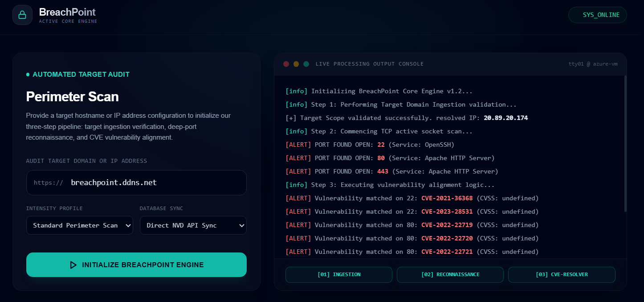Click CVE-2023-28531 in console

[x=447, y=212]
